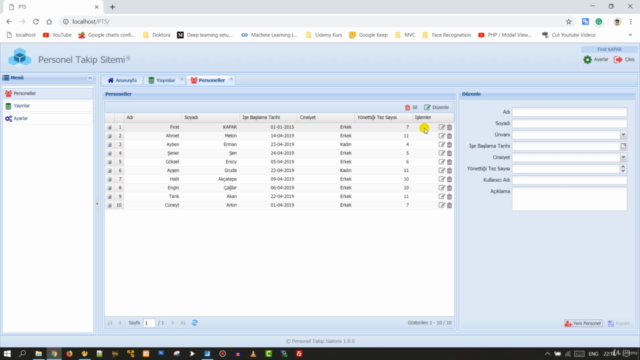Click Sil toolbar button
Viewport: 640px width, 360px height.
(x=411, y=107)
